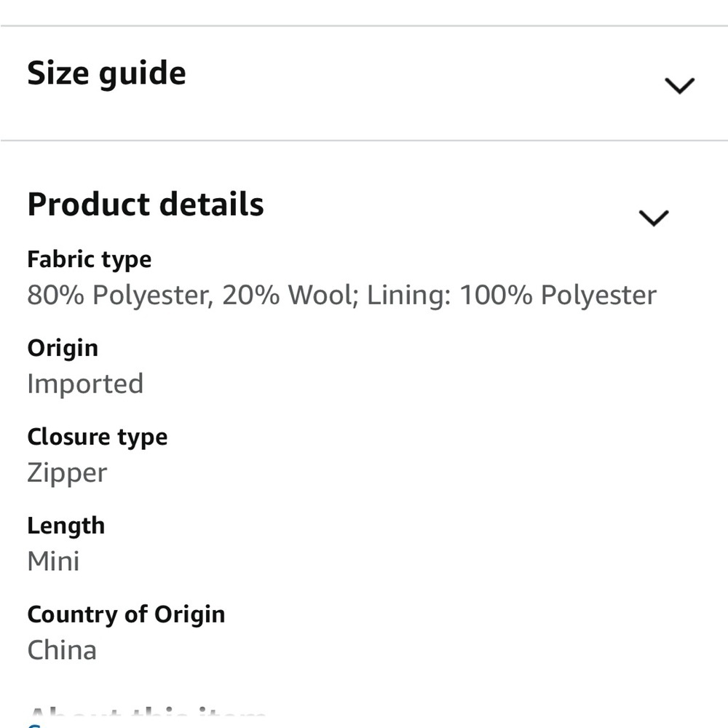The width and height of the screenshot is (728, 728).
Task: Click the Country of Origin label
Action: click(x=126, y=614)
